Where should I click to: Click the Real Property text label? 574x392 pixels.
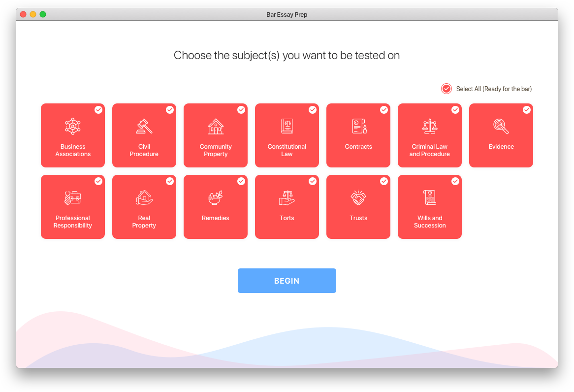click(144, 222)
